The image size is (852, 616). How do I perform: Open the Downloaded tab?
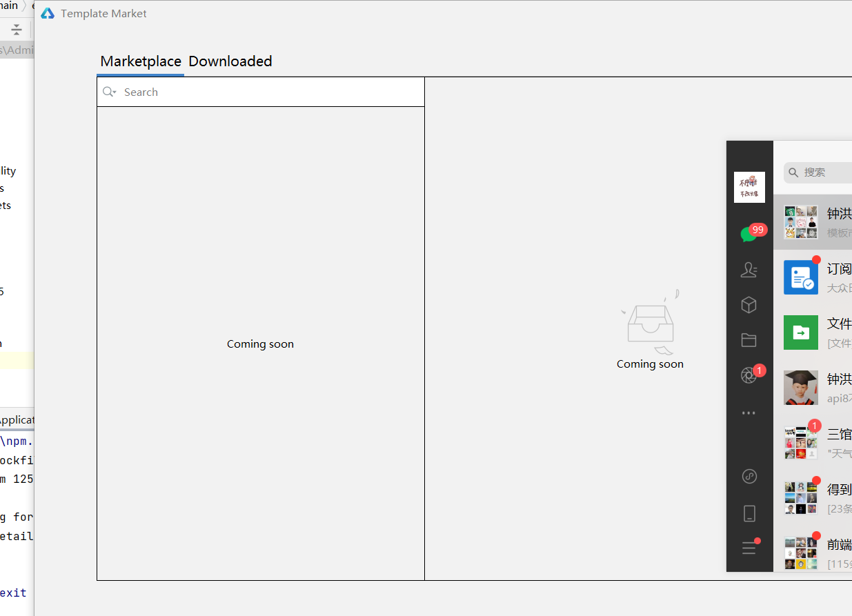point(230,61)
